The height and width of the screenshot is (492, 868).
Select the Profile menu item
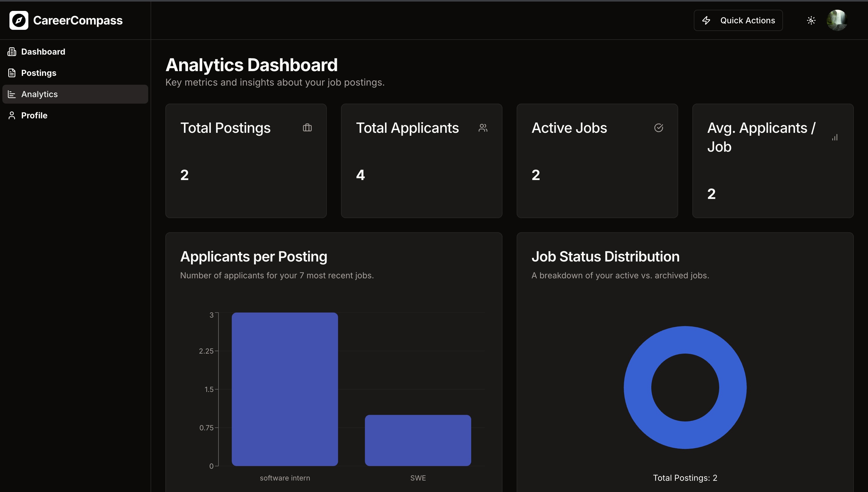point(34,116)
